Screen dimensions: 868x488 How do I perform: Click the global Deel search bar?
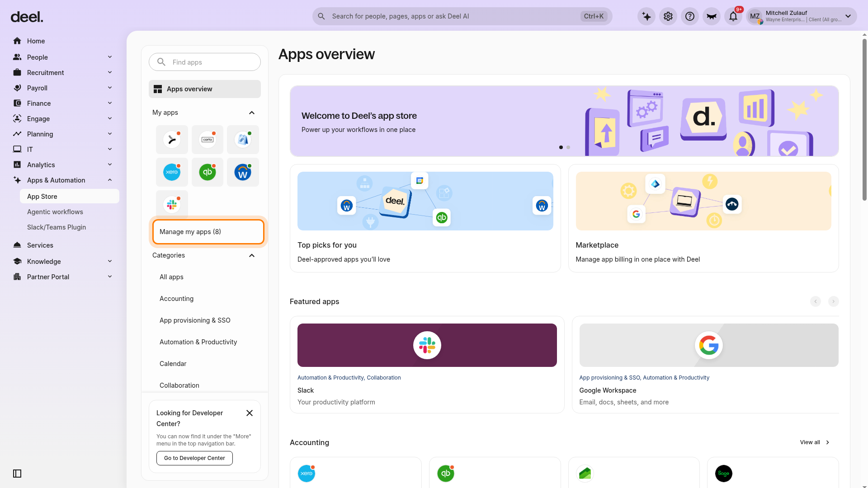[x=462, y=16]
